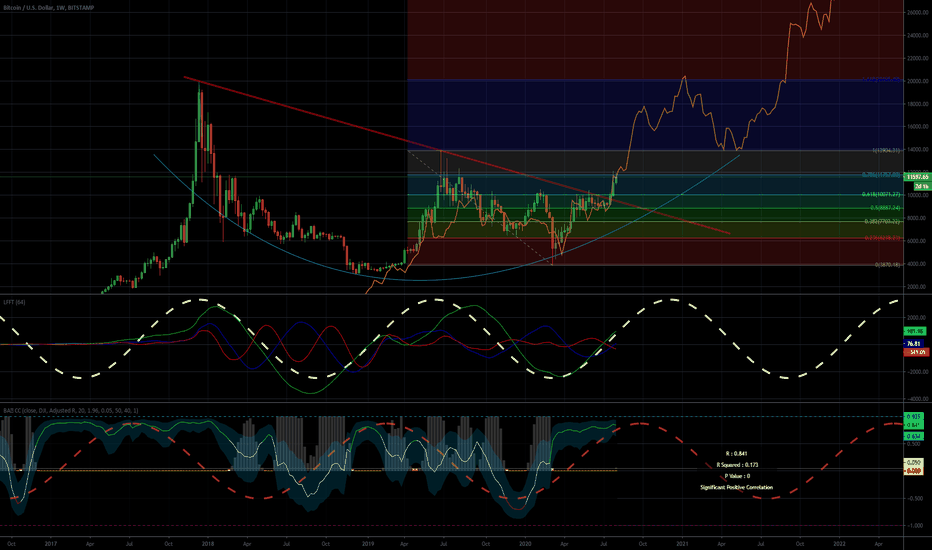Click the 2017 time axis label
Viewport: 932px width, 550px height.
click(x=51, y=543)
